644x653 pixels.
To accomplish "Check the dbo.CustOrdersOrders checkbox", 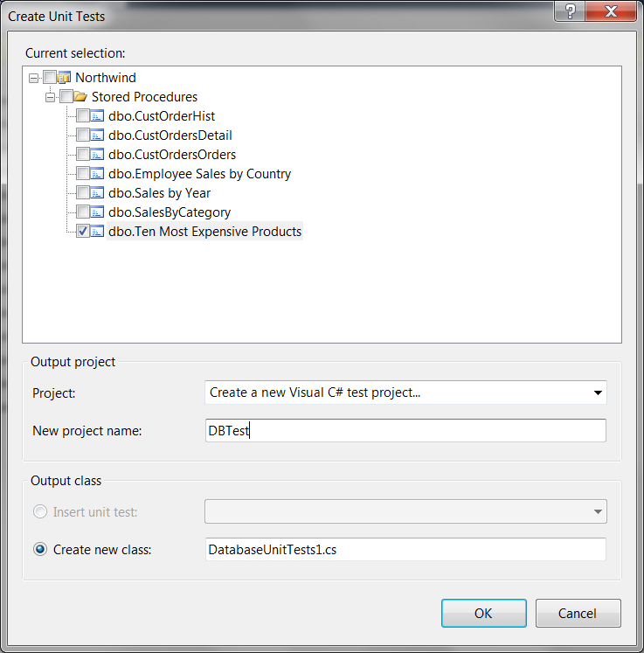I will click(x=82, y=155).
